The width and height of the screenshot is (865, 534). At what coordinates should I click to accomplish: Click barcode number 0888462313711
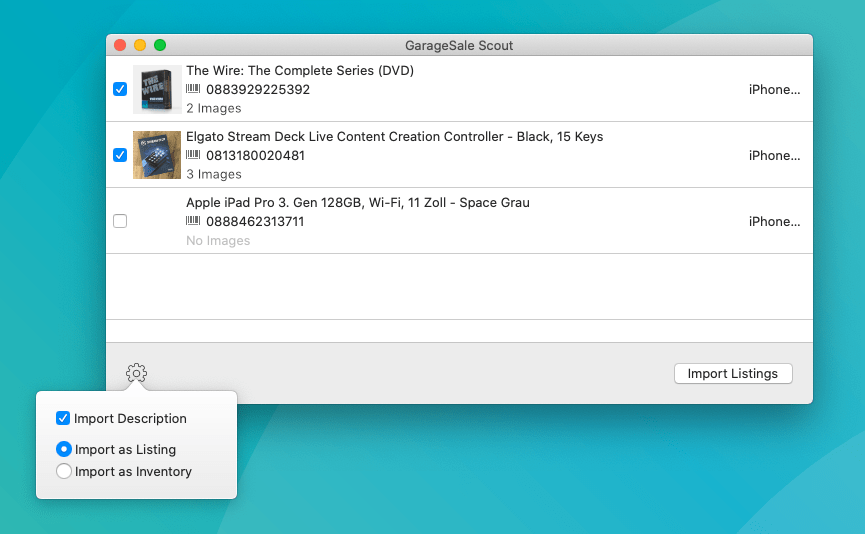pyautogui.click(x=255, y=222)
